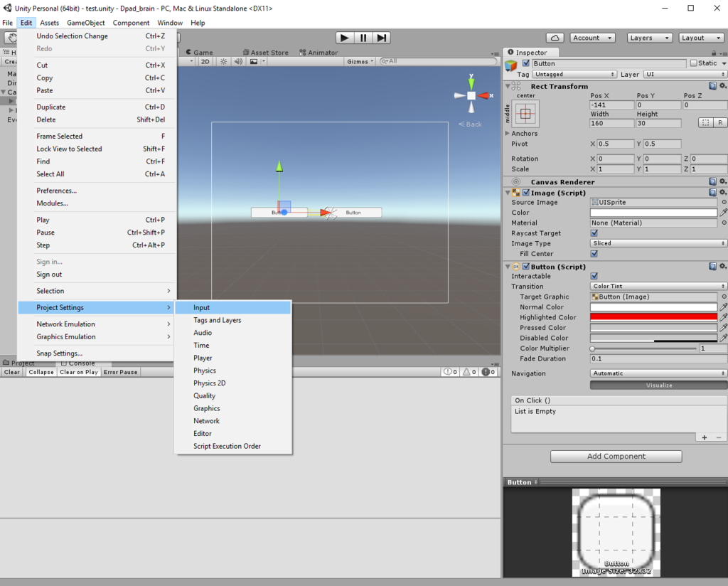This screenshot has height=586, width=728.
Task: Click the warning count filter
Action: (469, 372)
